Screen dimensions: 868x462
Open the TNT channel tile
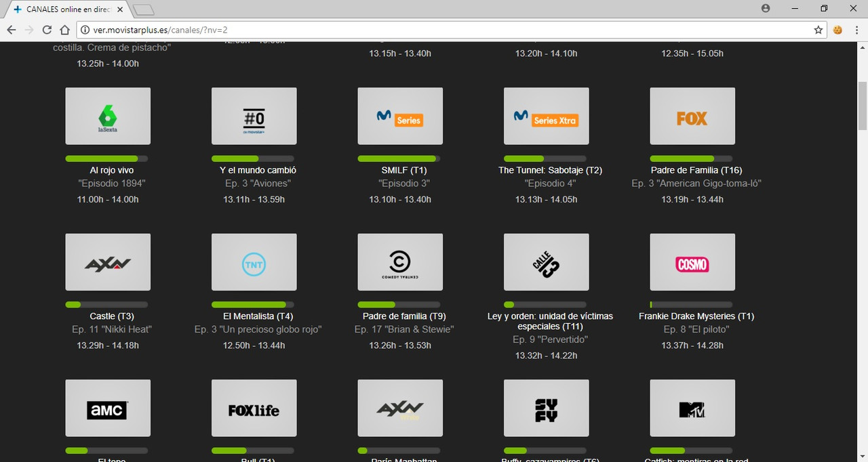point(254,262)
